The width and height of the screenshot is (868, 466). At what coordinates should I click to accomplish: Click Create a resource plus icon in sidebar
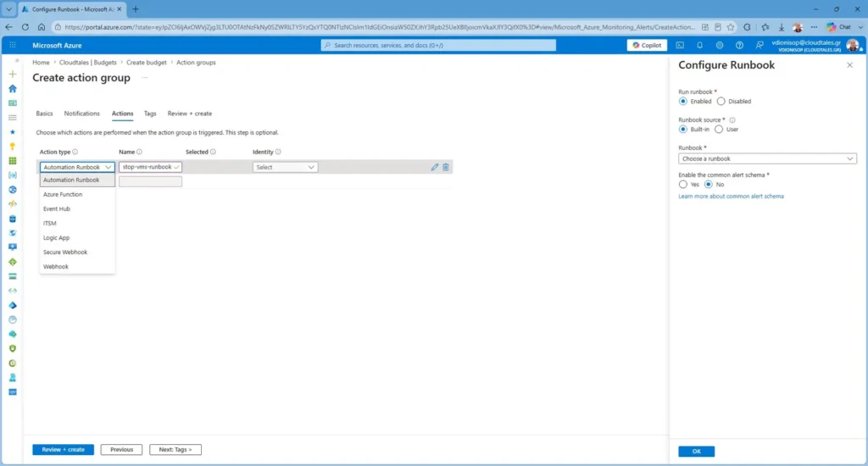(13, 75)
